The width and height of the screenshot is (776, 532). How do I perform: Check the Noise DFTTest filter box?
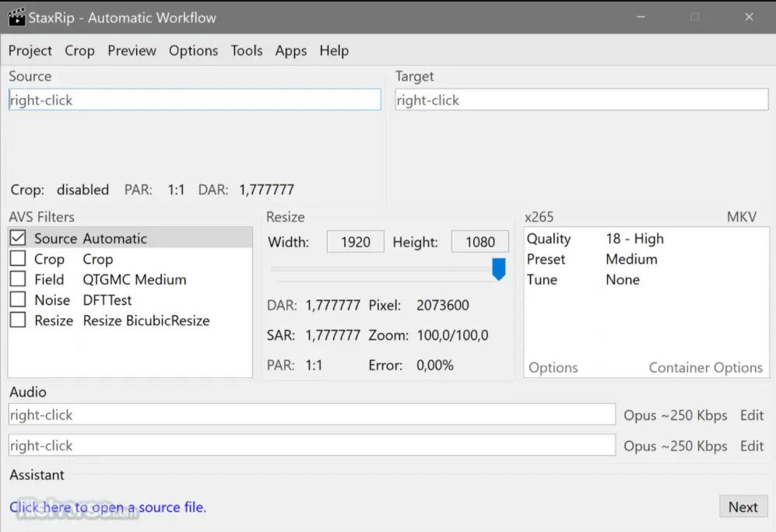point(18,300)
